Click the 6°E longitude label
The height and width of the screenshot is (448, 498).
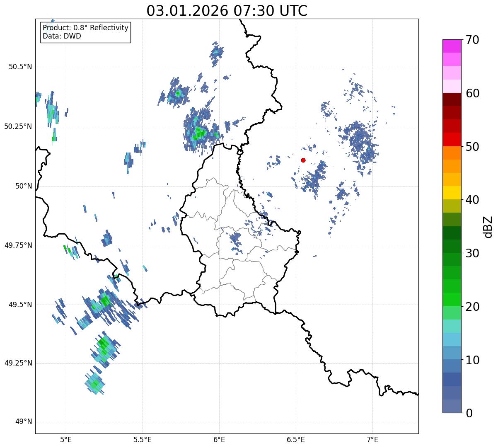coord(219,439)
